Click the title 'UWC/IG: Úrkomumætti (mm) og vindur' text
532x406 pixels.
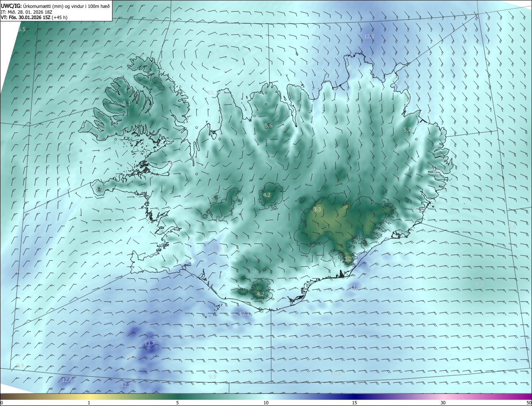click(55, 5)
